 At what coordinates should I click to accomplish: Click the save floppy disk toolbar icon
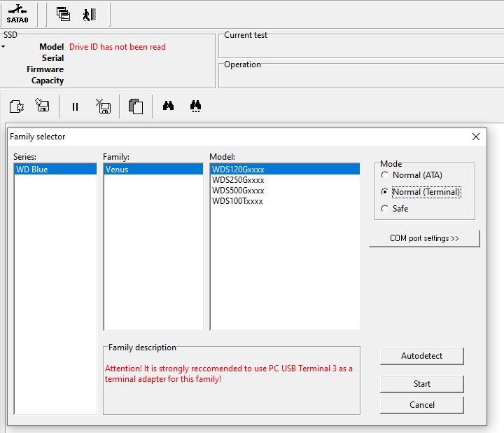tap(43, 106)
